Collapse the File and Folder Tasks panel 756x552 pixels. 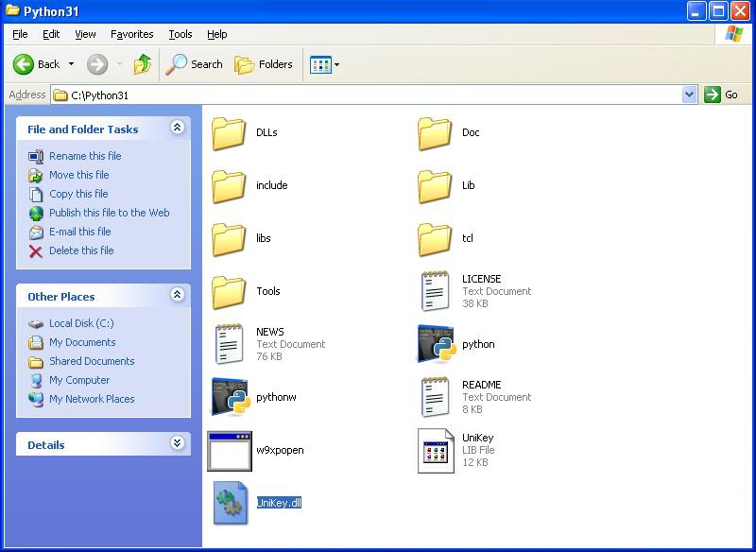point(178,128)
